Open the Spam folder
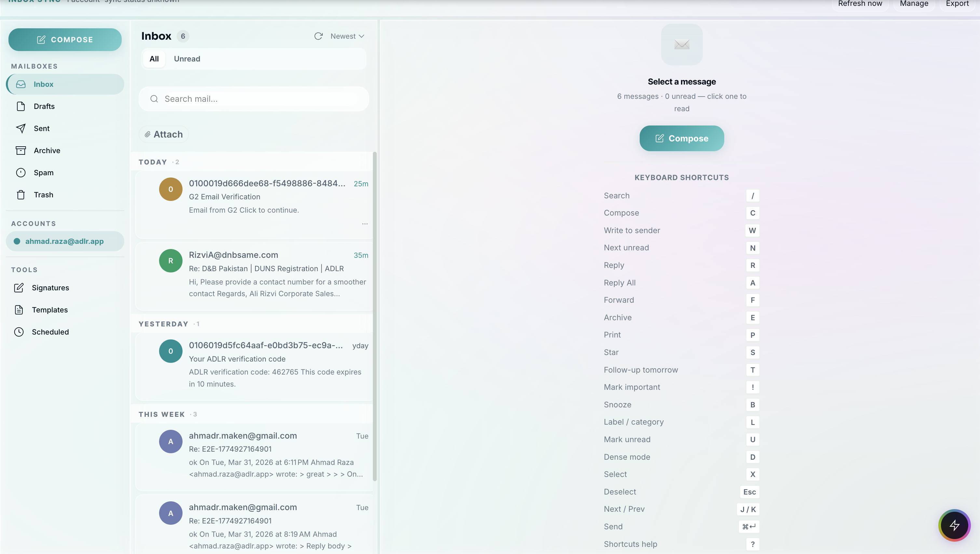The height and width of the screenshot is (554, 980). [x=43, y=172]
